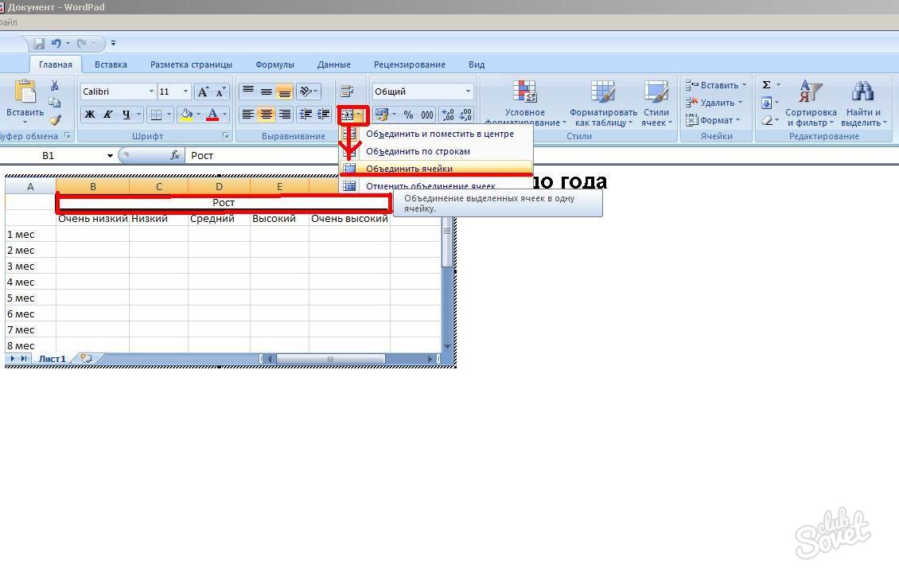
Task: Click the Increase Font Size icon
Action: coord(204,92)
